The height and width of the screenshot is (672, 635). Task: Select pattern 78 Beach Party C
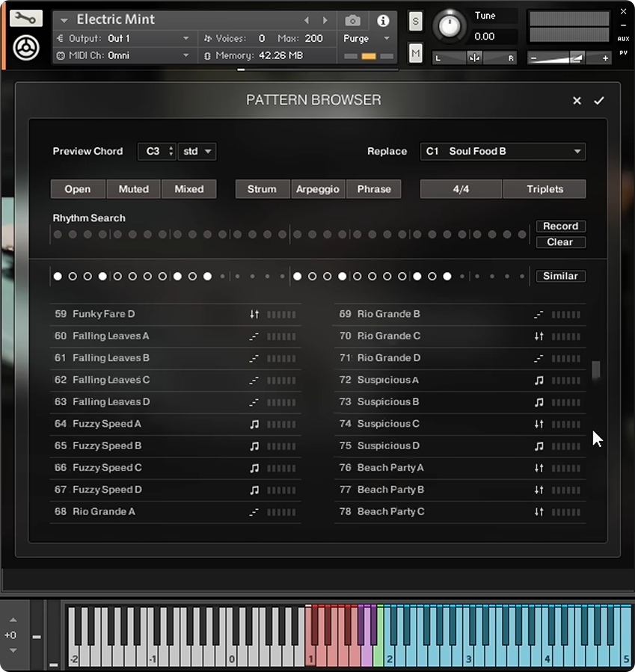[x=460, y=512]
